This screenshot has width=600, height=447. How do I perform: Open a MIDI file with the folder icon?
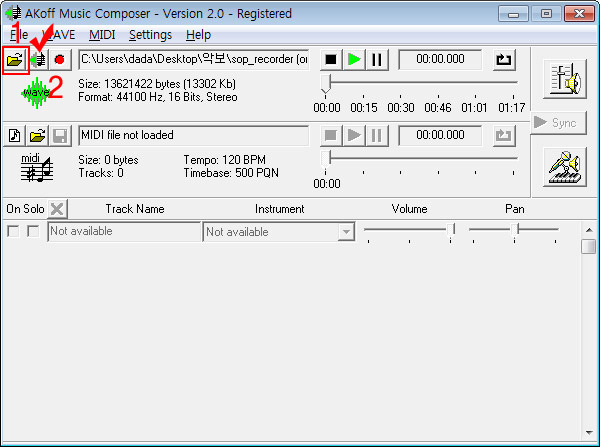[x=38, y=135]
